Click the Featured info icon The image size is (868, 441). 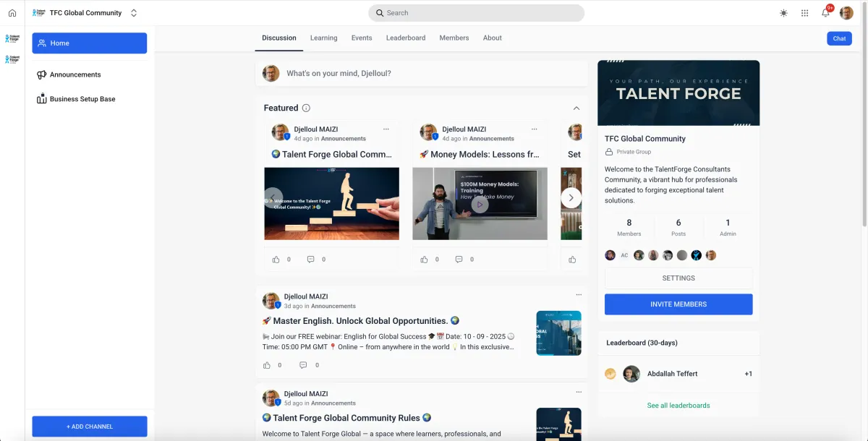(306, 108)
